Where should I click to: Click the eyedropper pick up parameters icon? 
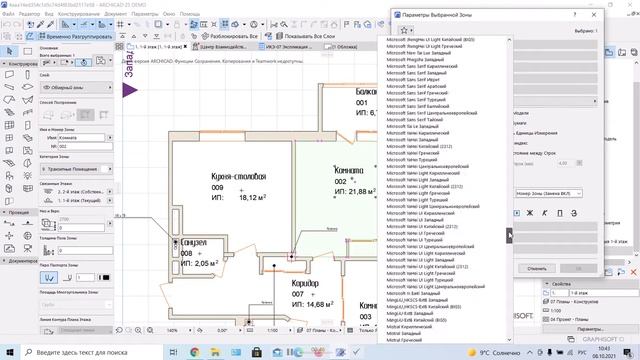(x=40, y=24)
